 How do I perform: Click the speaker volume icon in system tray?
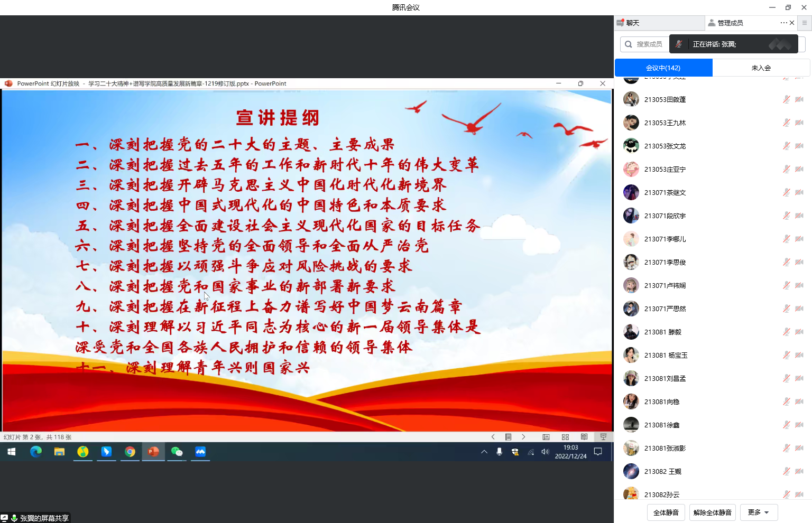pos(546,452)
